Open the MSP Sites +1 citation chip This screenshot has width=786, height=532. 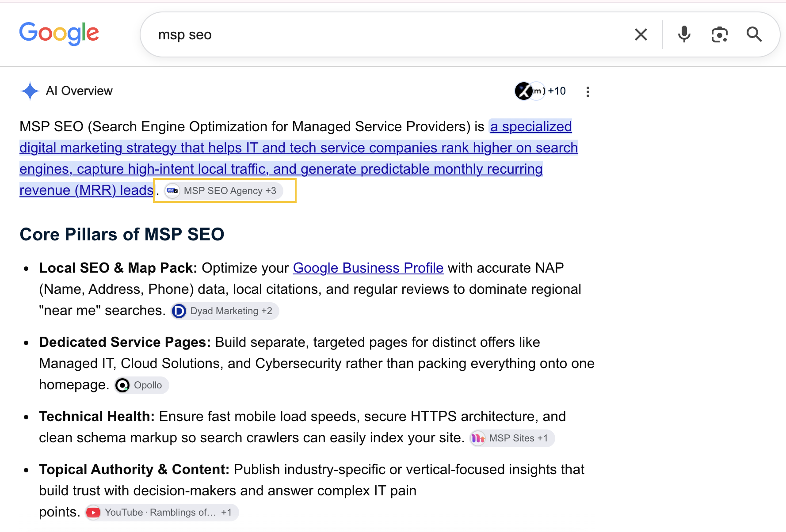coord(512,438)
